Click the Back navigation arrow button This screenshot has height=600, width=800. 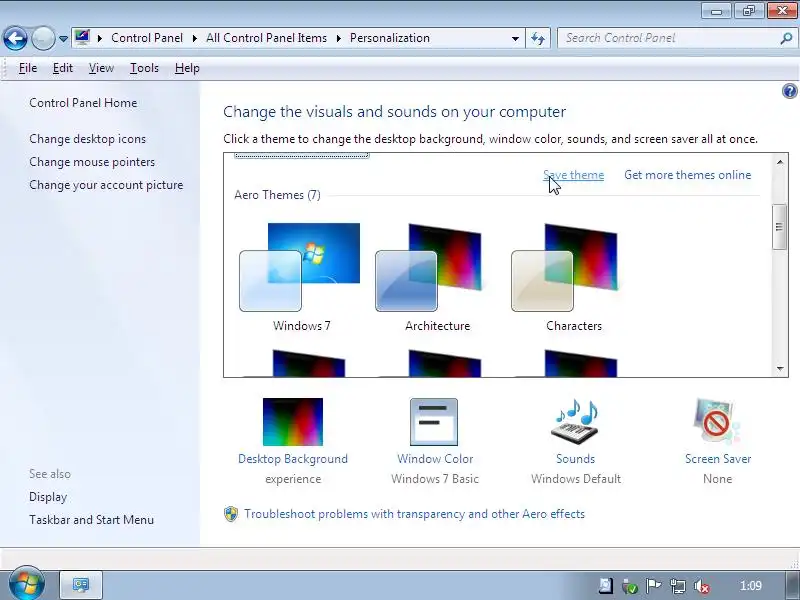pos(15,38)
